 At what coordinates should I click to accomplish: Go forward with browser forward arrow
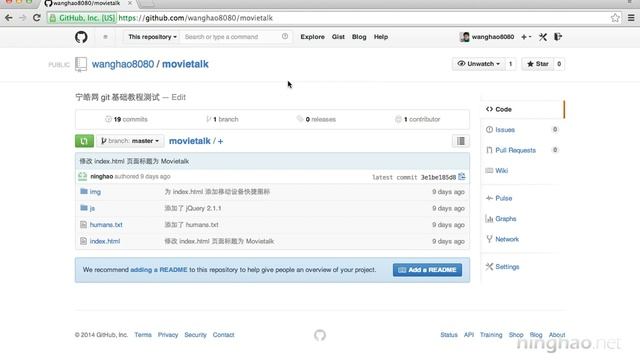22,18
